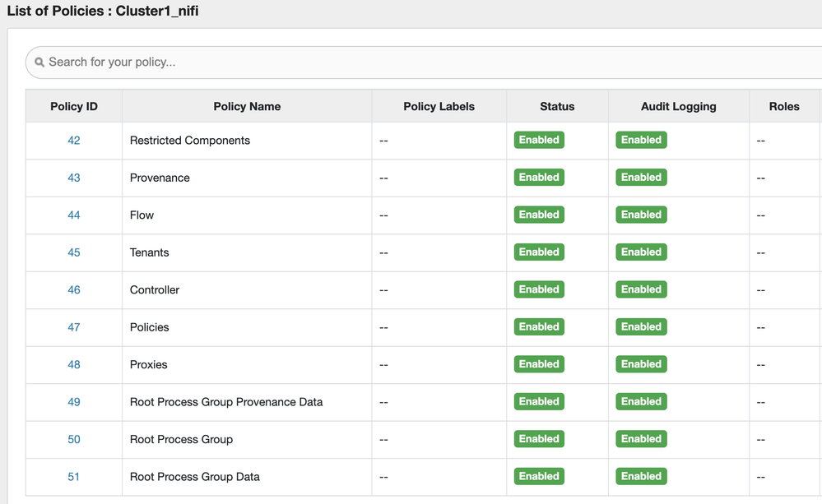
Task: Click Status Enabled badge for Controller row
Action: (539, 289)
